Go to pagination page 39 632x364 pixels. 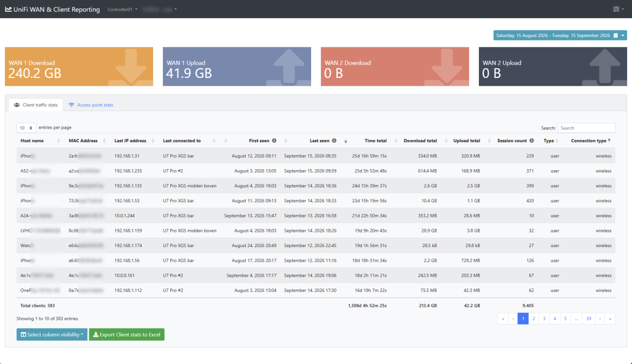[x=589, y=319]
